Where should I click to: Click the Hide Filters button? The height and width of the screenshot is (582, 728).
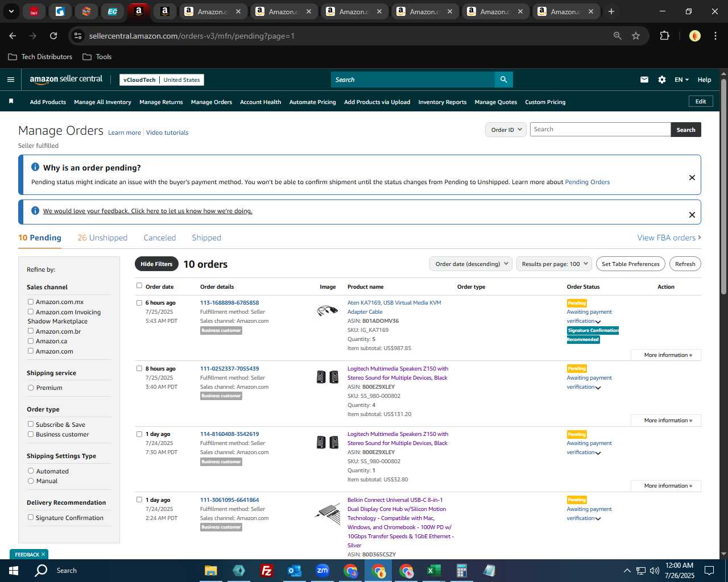tap(156, 264)
